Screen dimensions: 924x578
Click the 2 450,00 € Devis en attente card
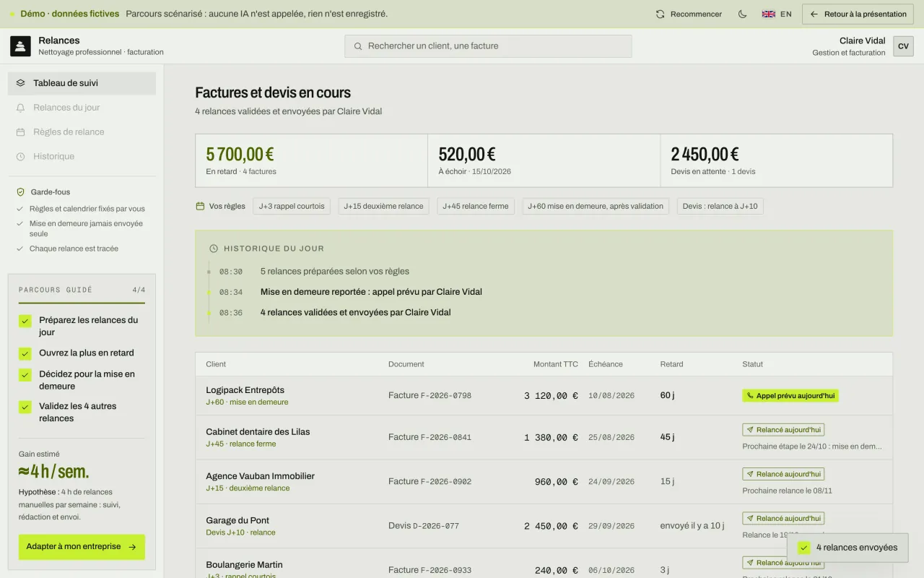[777, 160]
